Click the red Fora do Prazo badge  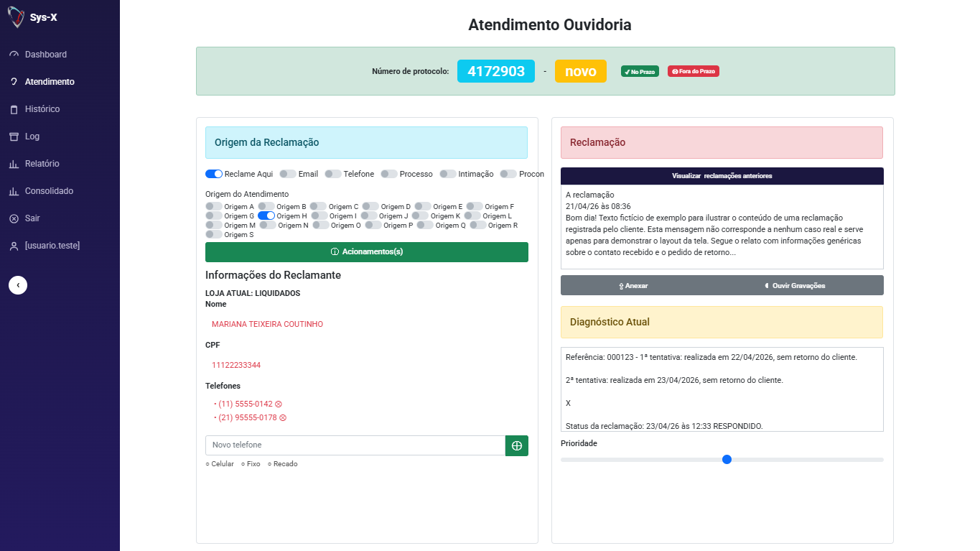(694, 71)
